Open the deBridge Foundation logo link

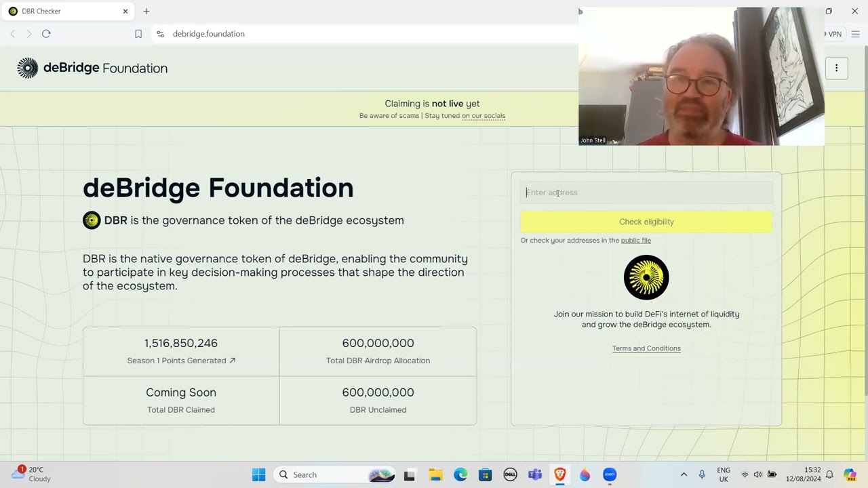coord(92,68)
